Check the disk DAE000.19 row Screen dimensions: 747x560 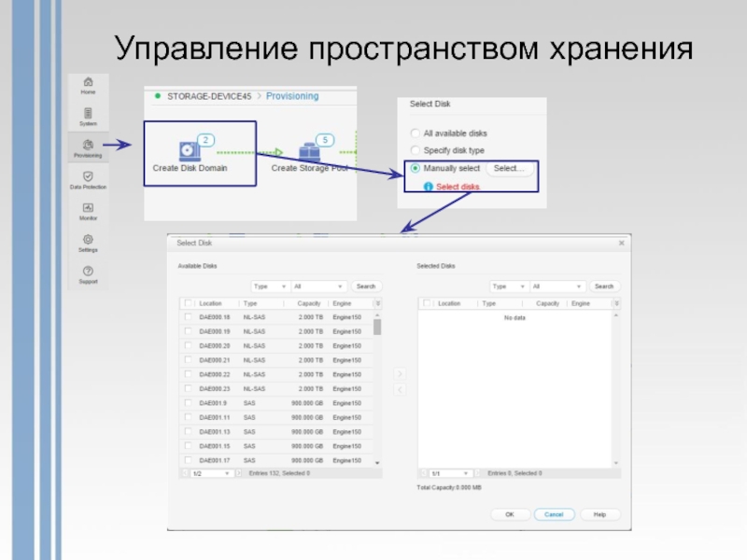(189, 331)
